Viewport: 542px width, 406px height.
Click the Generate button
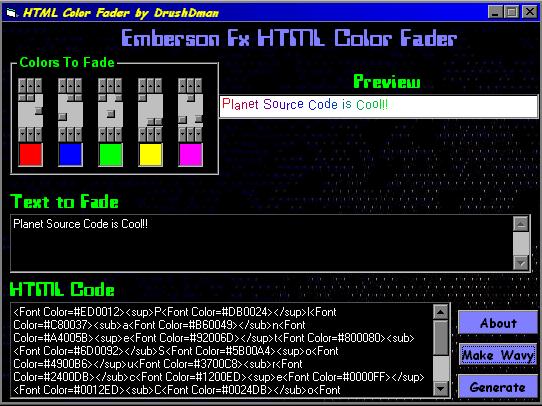click(497, 386)
